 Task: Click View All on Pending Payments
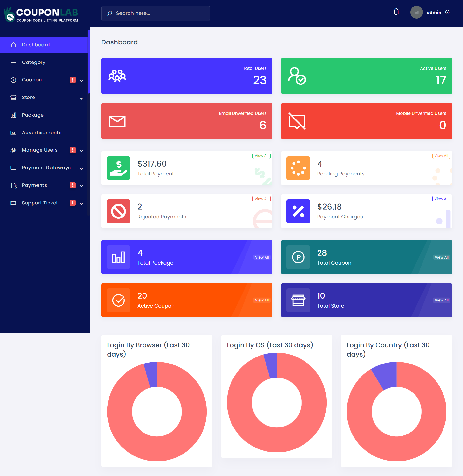click(x=441, y=156)
